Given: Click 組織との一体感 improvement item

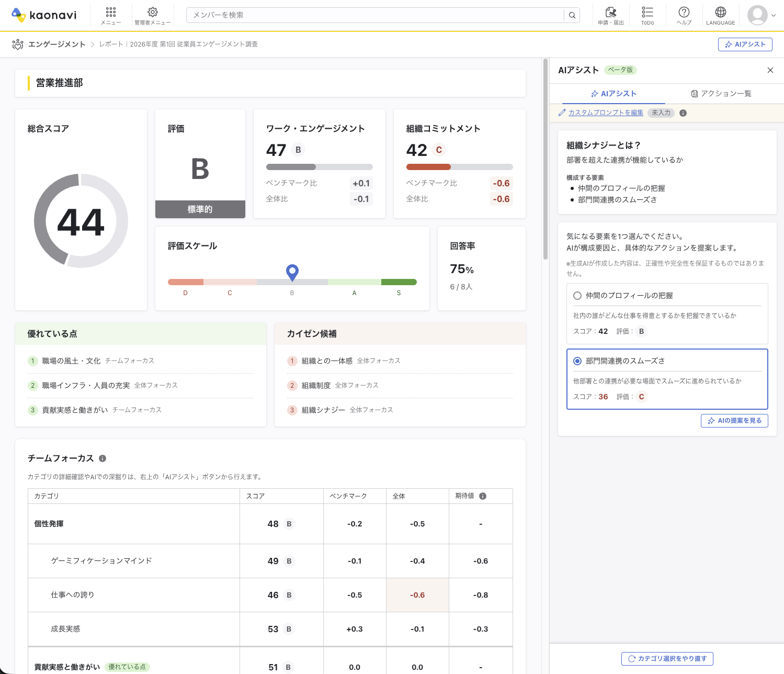Looking at the screenshot, I should pyautogui.click(x=327, y=361).
